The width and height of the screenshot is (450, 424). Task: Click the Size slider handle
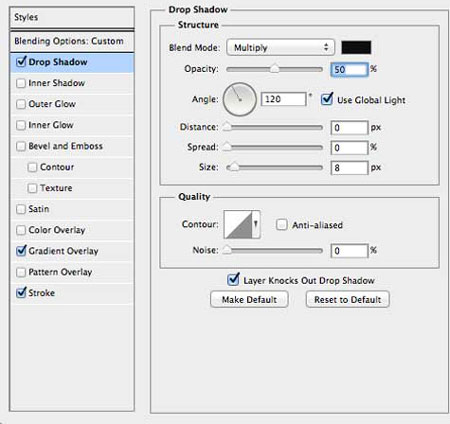235,167
